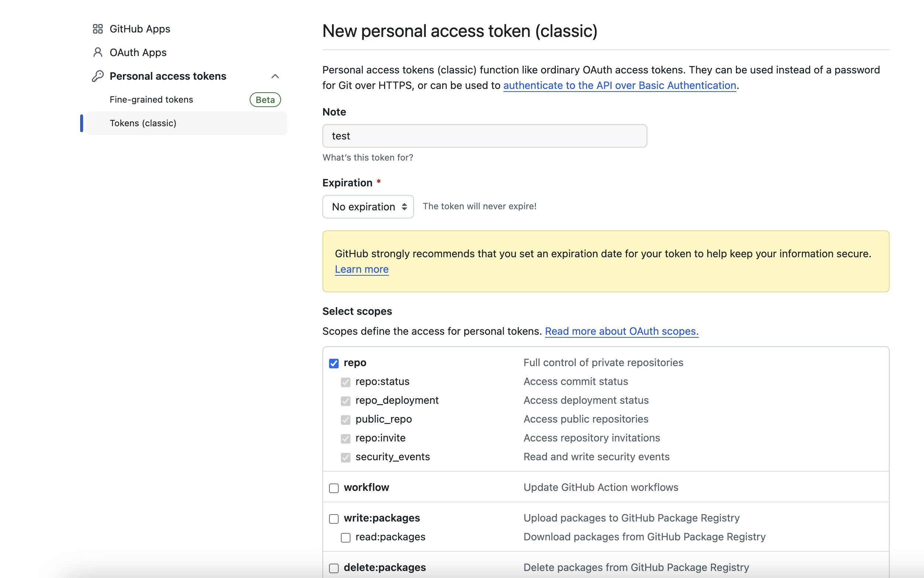
Task: Enable the workflow scope checkbox
Action: [334, 488]
